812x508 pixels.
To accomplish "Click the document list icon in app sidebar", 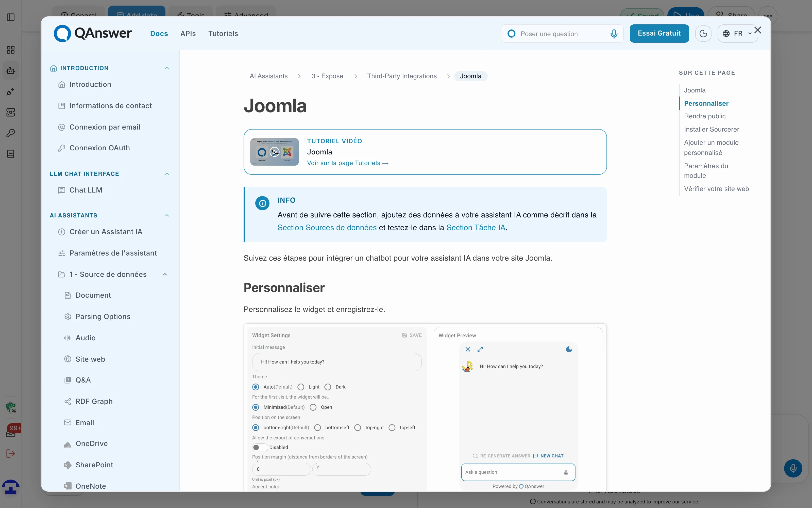I will [x=11, y=154].
